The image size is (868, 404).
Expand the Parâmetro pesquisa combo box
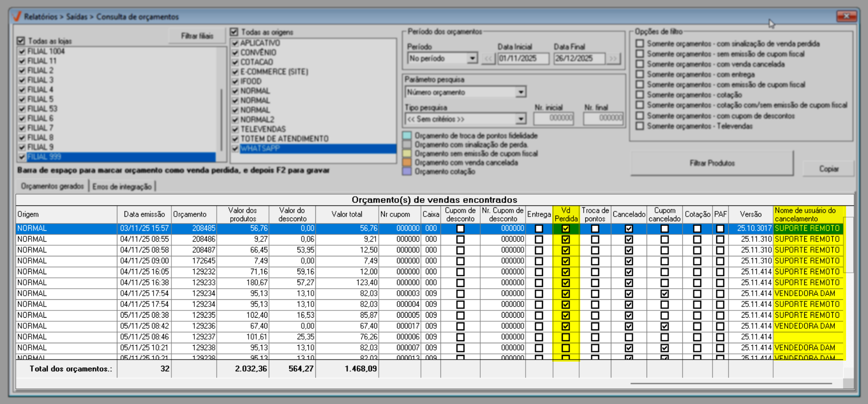[520, 92]
